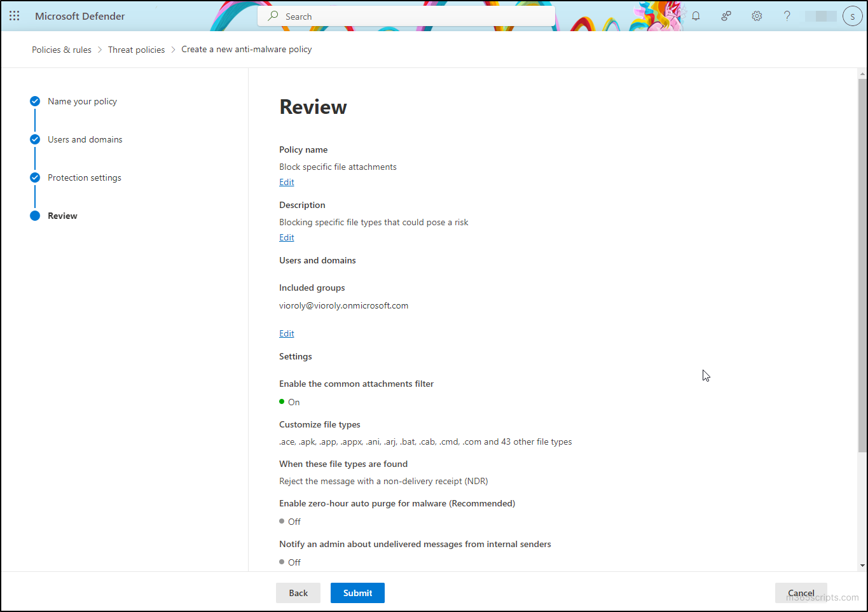Cancel the policy creation
The width and height of the screenshot is (868, 612).
(801, 593)
